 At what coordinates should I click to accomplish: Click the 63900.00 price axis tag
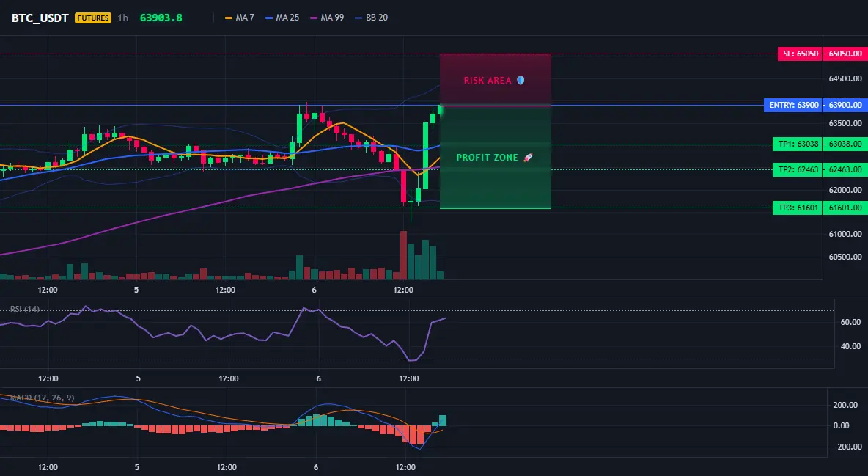click(x=845, y=105)
